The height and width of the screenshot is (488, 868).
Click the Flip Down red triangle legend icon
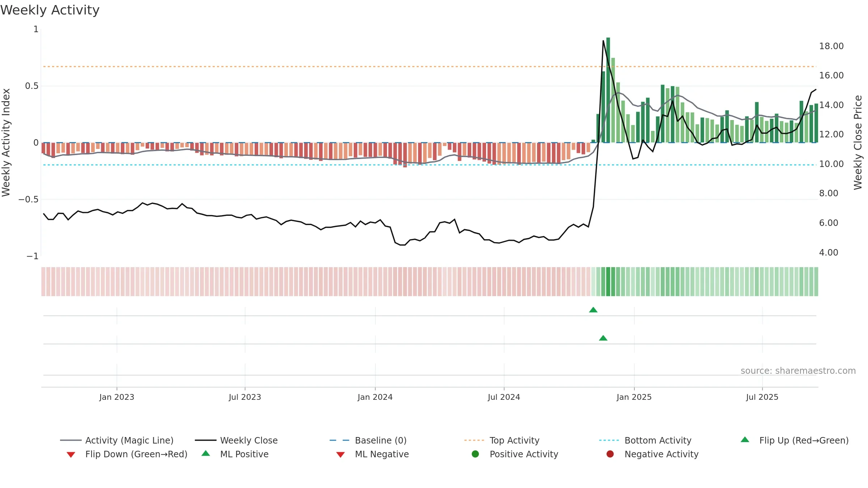[71, 455]
